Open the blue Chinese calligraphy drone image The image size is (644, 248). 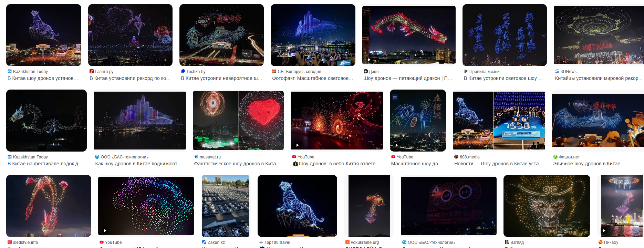coord(505,35)
